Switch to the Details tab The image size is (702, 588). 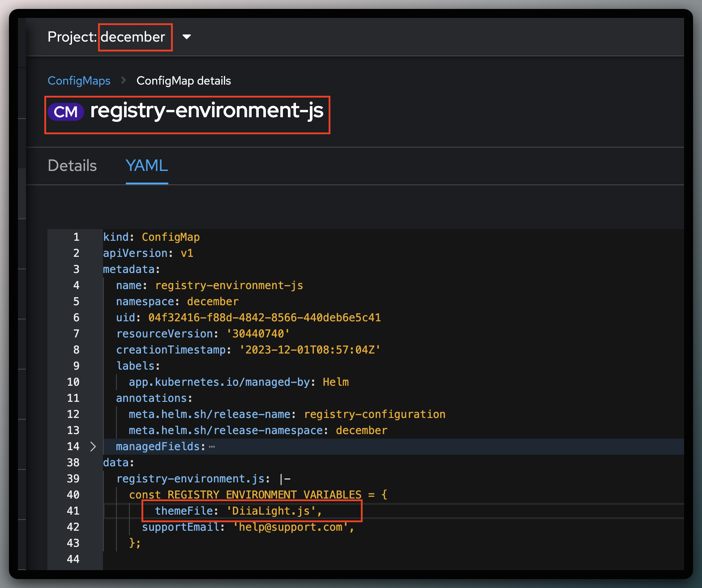pos(72,166)
